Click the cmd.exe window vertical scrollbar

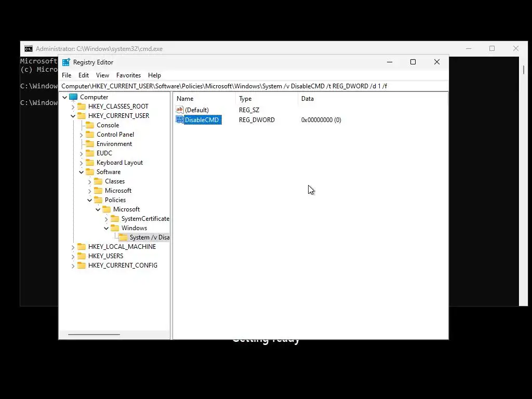coord(524,69)
